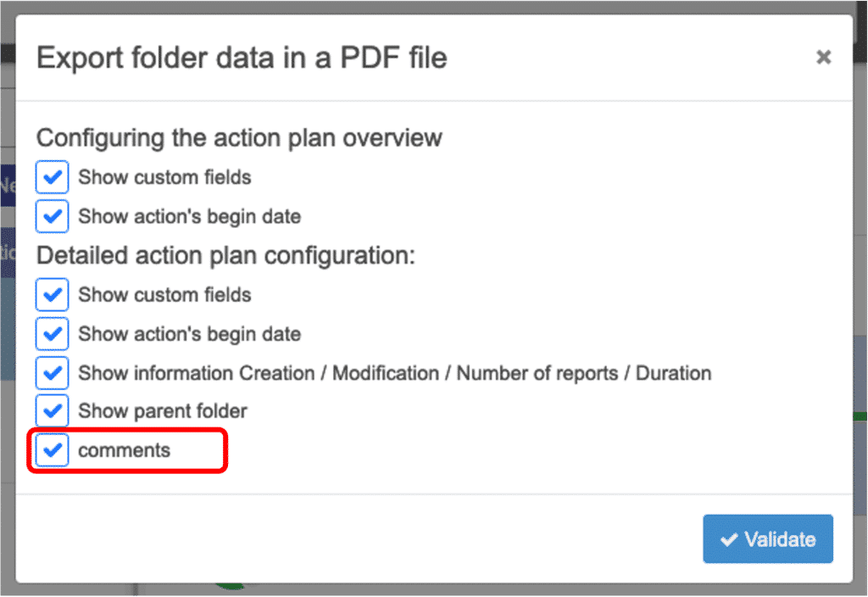The image size is (868, 597).
Task: Click the "Detailed action plan configuration:" heading
Action: point(226,255)
